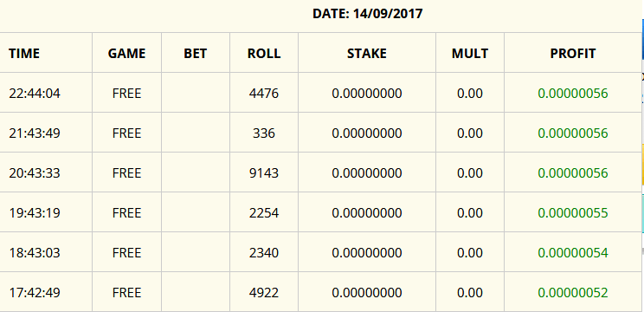Click roll value 9143

tap(264, 173)
